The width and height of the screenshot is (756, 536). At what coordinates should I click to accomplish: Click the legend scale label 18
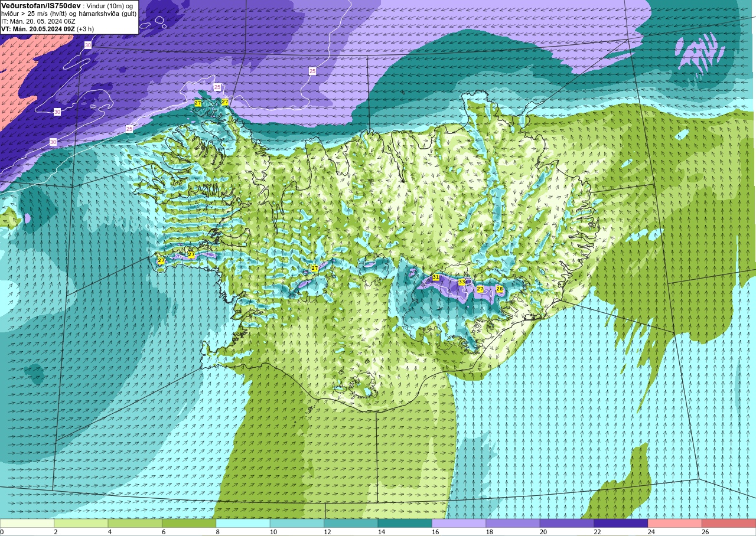pyautogui.click(x=489, y=532)
